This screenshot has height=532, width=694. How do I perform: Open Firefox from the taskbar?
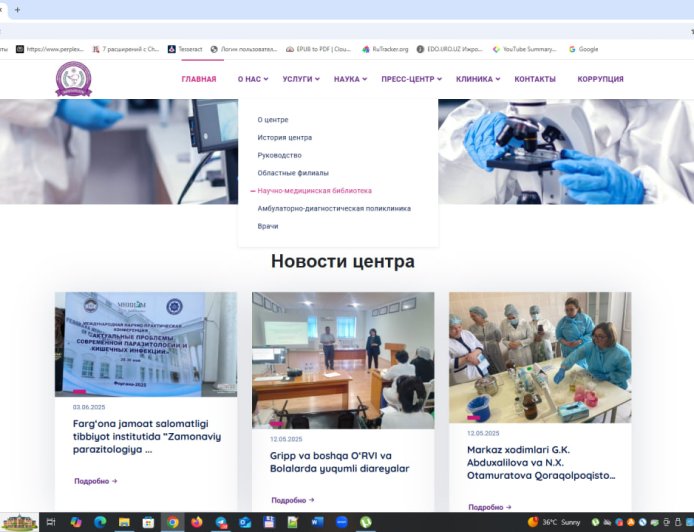[x=197, y=522]
